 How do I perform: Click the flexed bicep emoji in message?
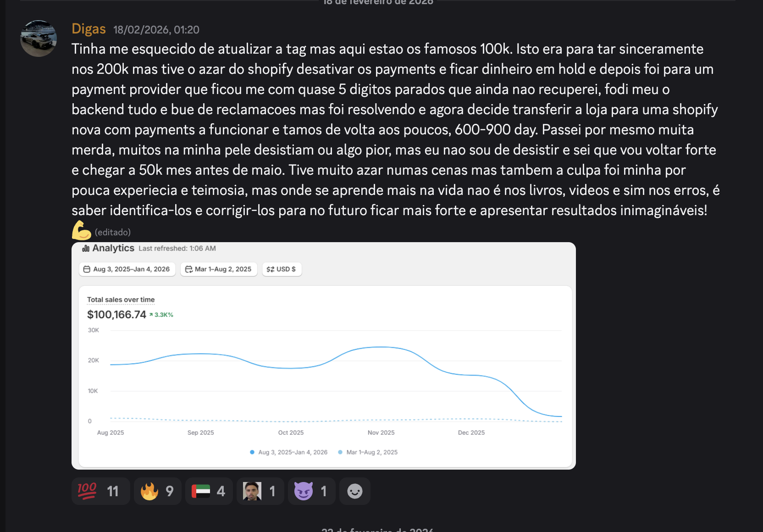tap(82, 231)
